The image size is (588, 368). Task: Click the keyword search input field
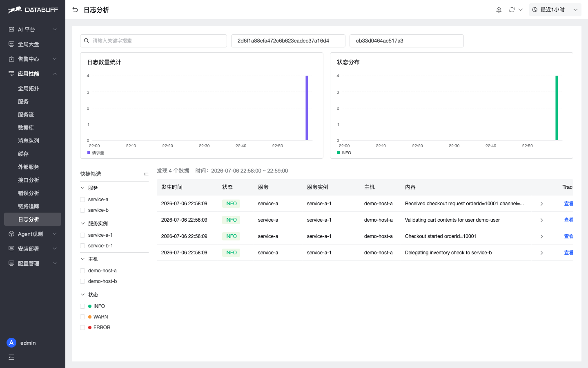coord(154,41)
